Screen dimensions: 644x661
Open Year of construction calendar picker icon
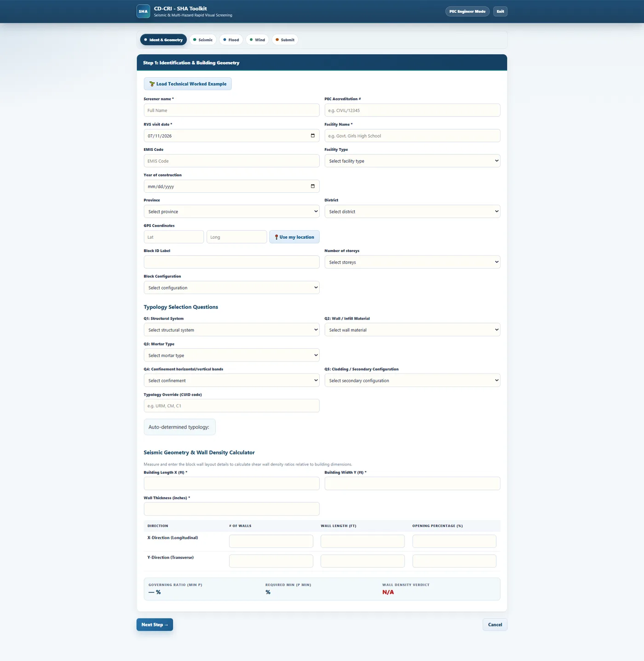(x=313, y=186)
